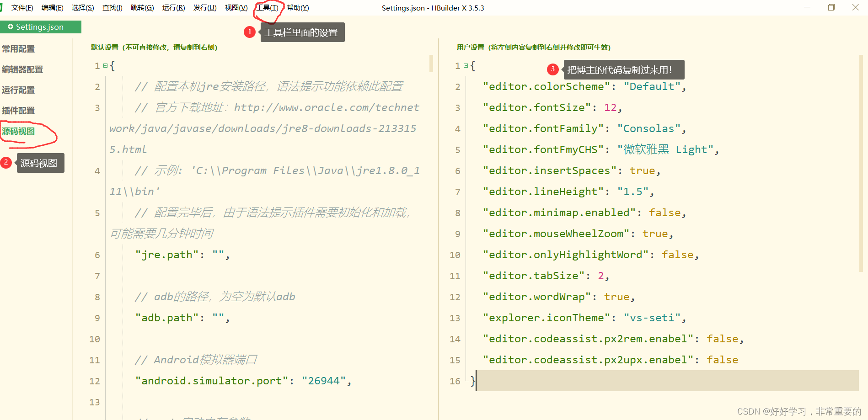Click the "editor.mouseWheelZoom" key
868x420 pixels.
coord(556,234)
